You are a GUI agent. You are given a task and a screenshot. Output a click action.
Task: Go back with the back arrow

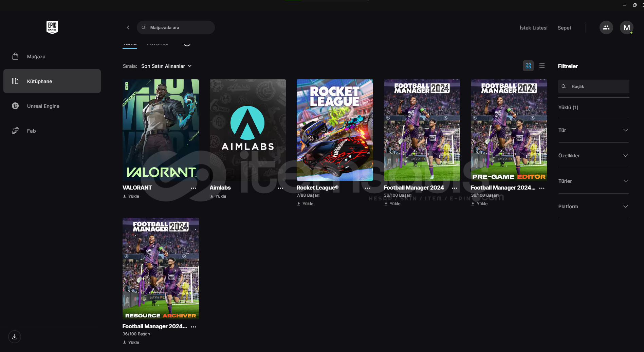pos(128,27)
